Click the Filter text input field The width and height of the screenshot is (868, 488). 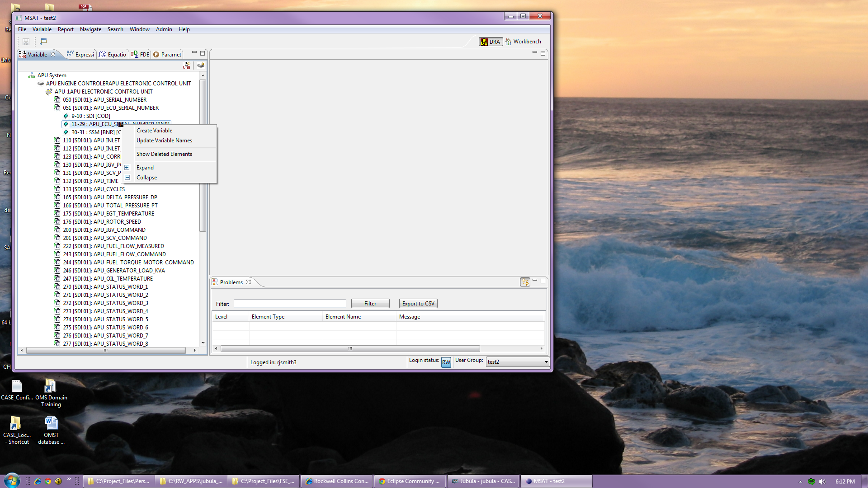[289, 304]
